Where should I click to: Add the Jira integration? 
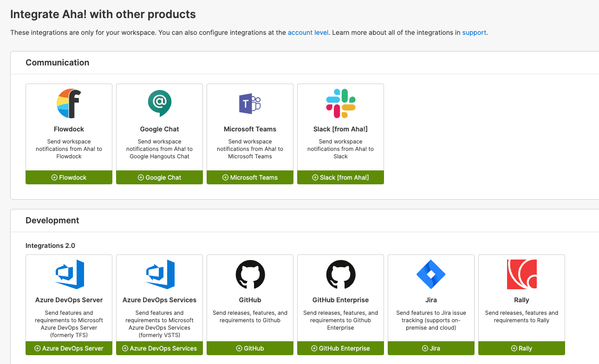click(431, 348)
